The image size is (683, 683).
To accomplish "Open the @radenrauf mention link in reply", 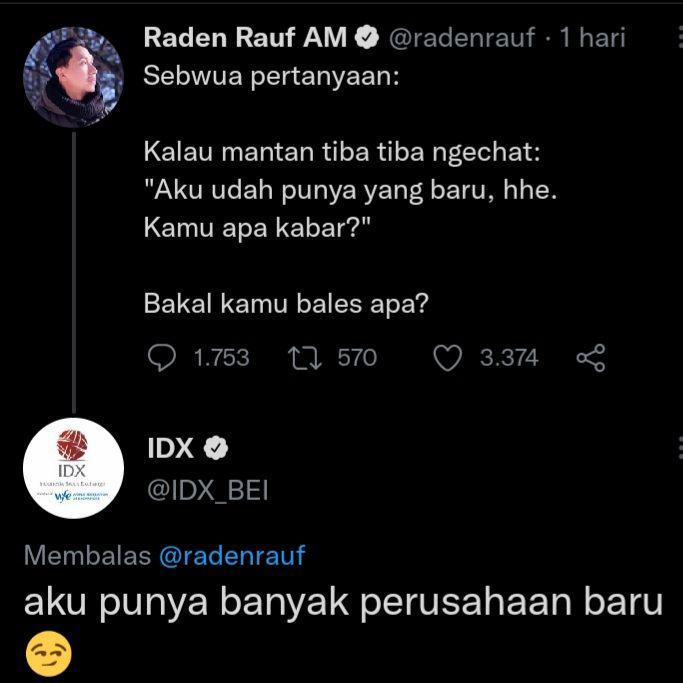I will (232, 556).
